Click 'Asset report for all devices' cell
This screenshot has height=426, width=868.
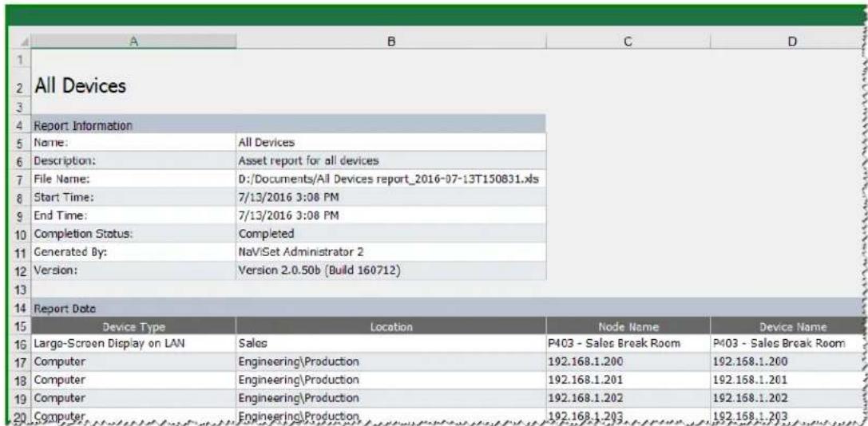pyautogui.click(x=390, y=160)
